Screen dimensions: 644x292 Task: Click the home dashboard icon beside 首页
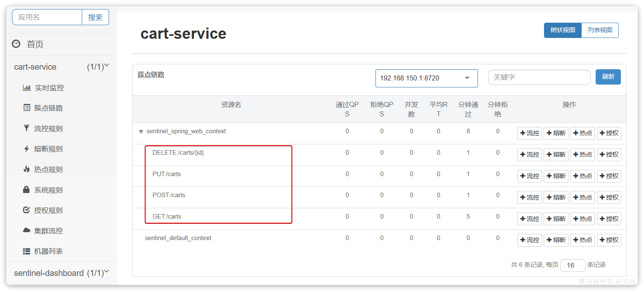(16, 44)
